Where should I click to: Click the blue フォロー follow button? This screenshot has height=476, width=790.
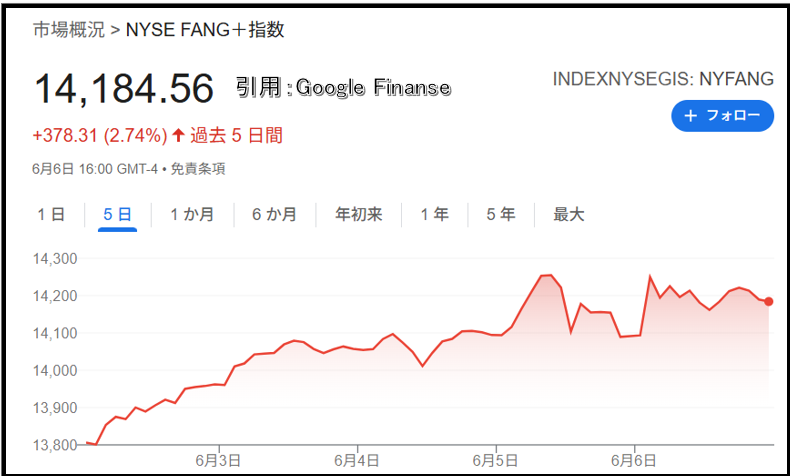tap(722, 116)
